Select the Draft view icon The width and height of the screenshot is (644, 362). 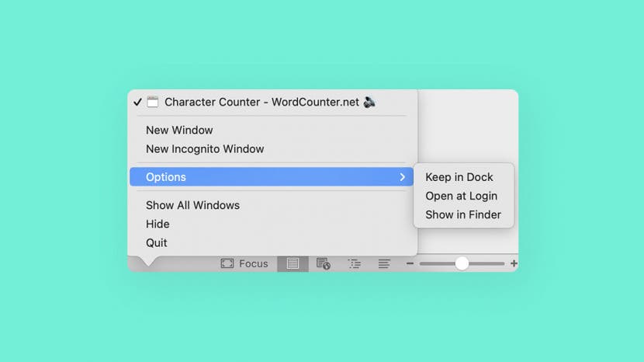point(384,263)
